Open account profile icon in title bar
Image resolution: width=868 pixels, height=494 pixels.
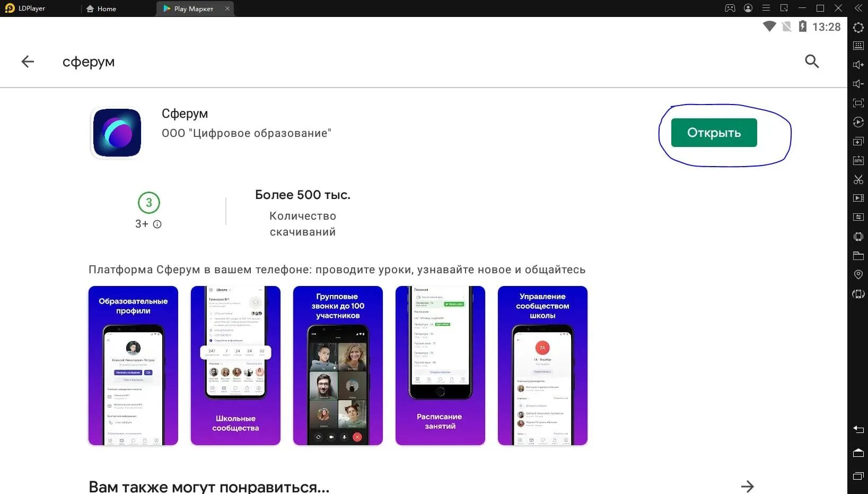pos(748,8)
